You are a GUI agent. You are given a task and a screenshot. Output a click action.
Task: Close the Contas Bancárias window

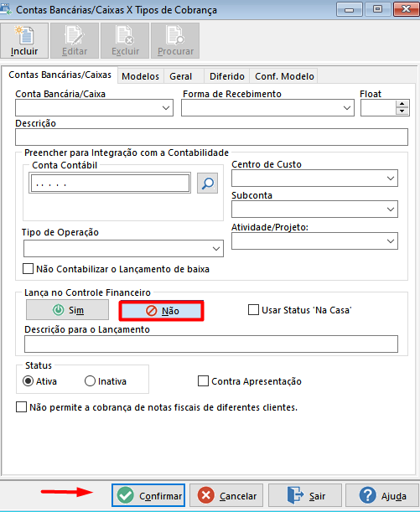coord(407,9)
